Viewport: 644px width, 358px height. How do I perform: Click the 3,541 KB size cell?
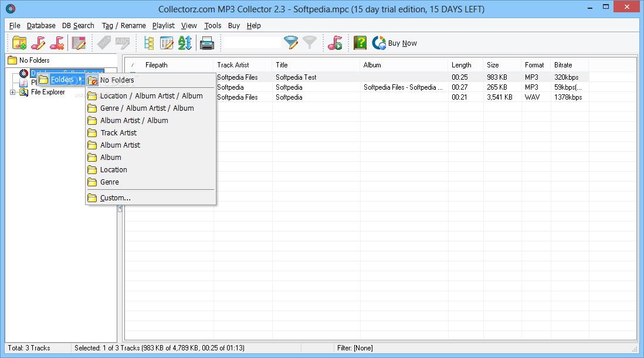(x=500, y=97)
